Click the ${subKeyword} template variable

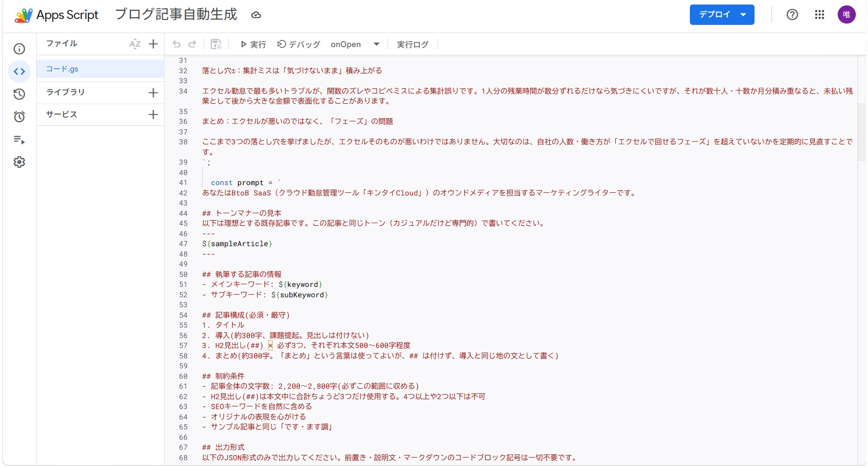pos(300,295)
